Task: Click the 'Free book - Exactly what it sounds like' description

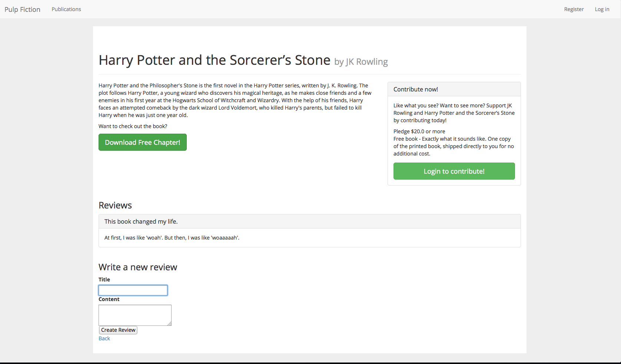Action: [454, 146]
